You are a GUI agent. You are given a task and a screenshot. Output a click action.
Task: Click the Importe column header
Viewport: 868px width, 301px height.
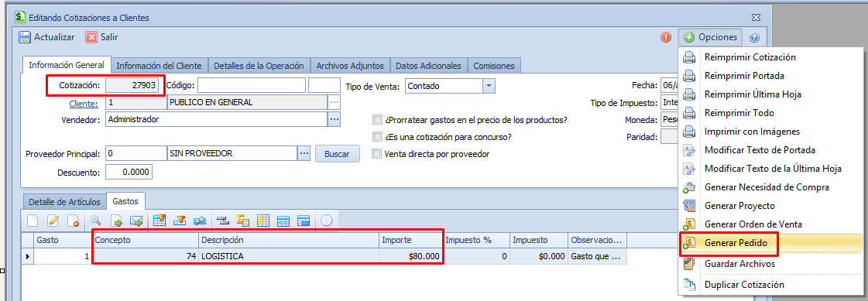(411, 240)
